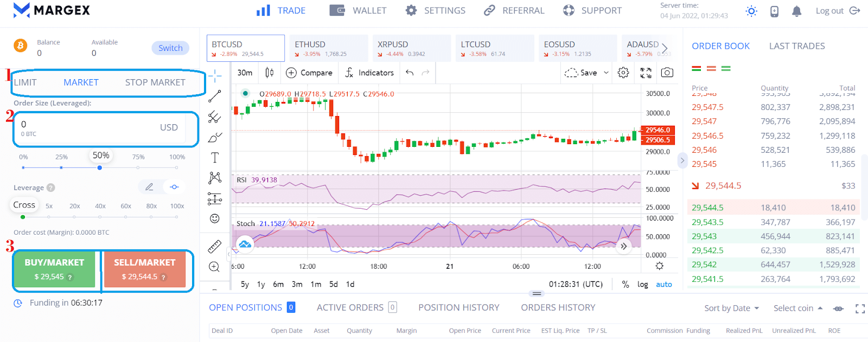Toggle log scale on the chart

(643, 284)
